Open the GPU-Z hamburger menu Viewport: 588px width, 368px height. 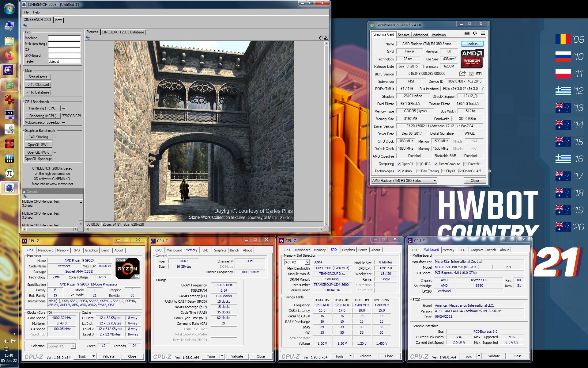[483, 33]
